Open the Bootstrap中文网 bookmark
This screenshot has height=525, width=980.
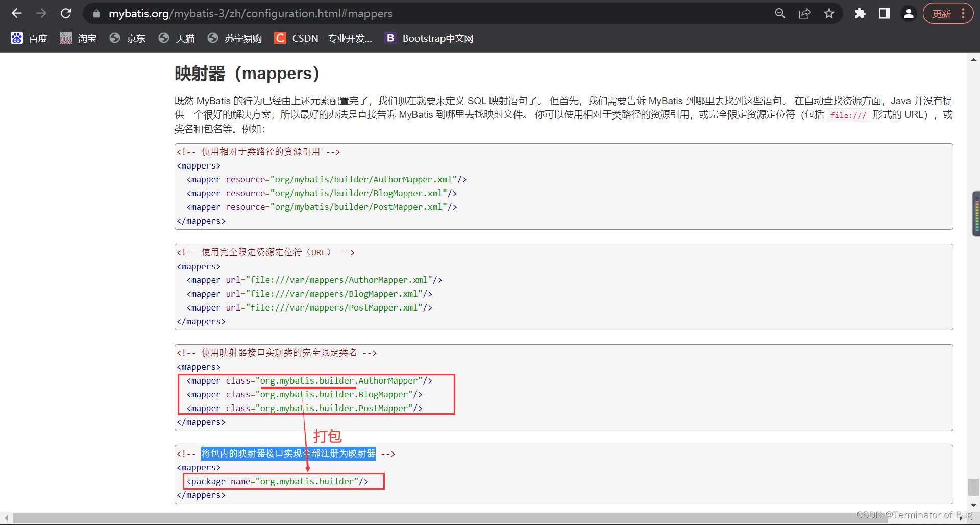pyautogui.click(x=429, y=38)
